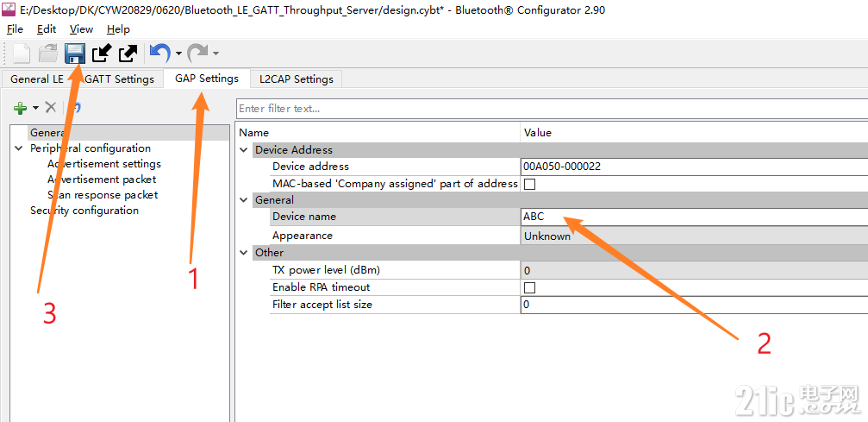Click the grey Redo arrow icon
868x422 pixels.
coord(197,54)
